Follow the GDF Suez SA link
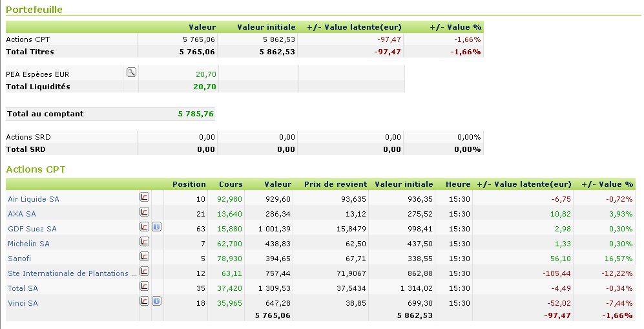This screenshot has height=329, width=644. pyautogui.click(x=32, y=229)
